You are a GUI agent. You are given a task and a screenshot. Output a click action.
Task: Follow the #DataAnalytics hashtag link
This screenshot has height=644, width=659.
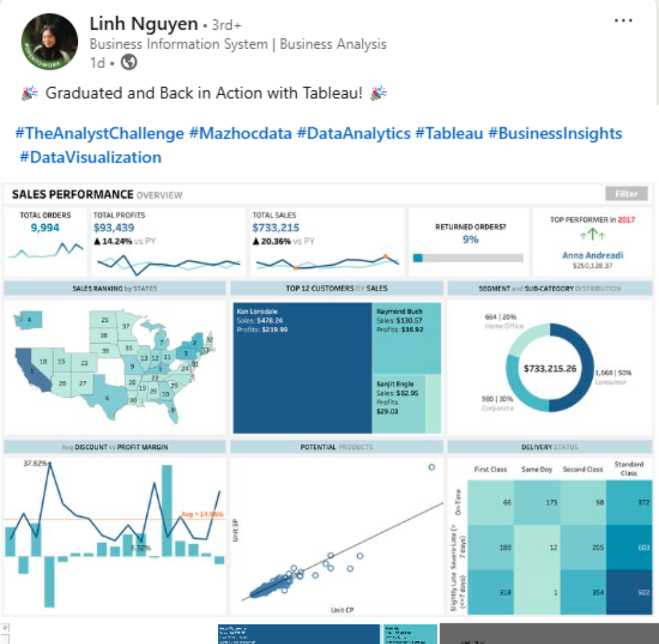point(353,133)
